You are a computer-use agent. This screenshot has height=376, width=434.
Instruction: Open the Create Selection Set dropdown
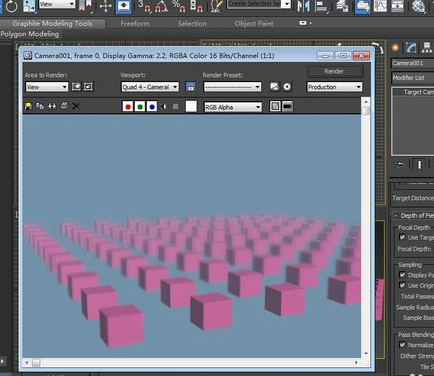pos(259,4)
